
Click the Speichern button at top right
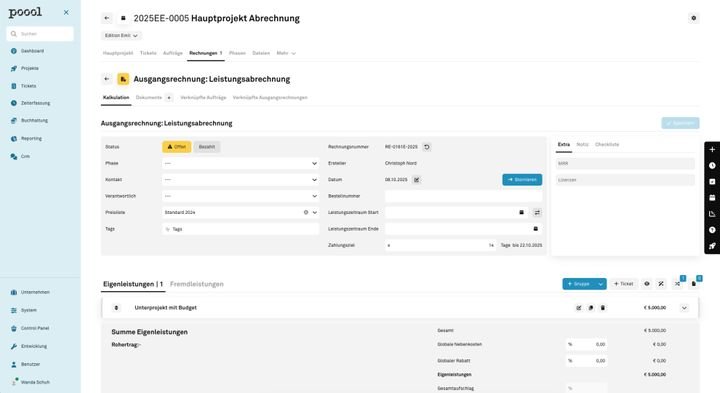pyautogui.click(x=680, y=123)
